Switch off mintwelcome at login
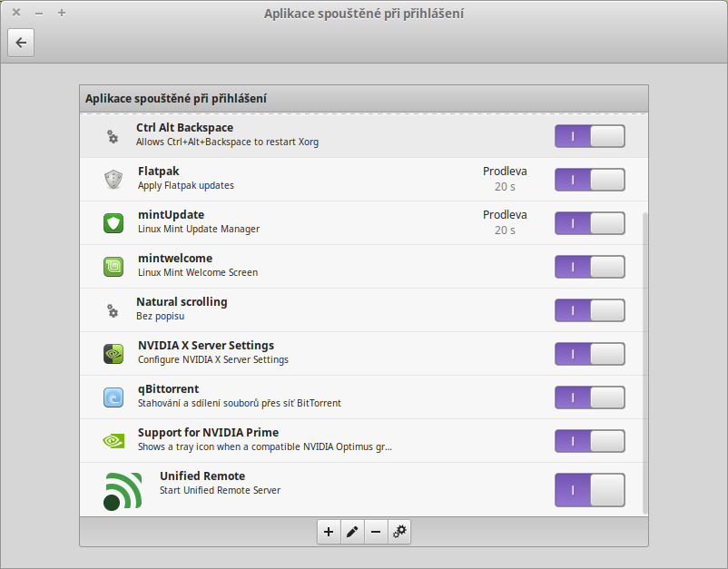This screenshot has width=728, height=569. click(x=590, y=267)
